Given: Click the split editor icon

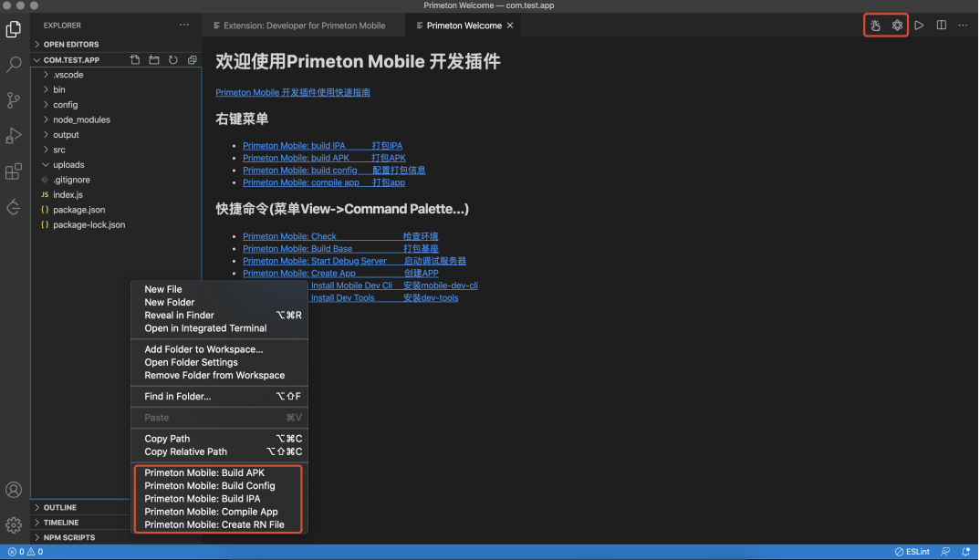Looking at the screenshot, I should click(x=942, y=26).
